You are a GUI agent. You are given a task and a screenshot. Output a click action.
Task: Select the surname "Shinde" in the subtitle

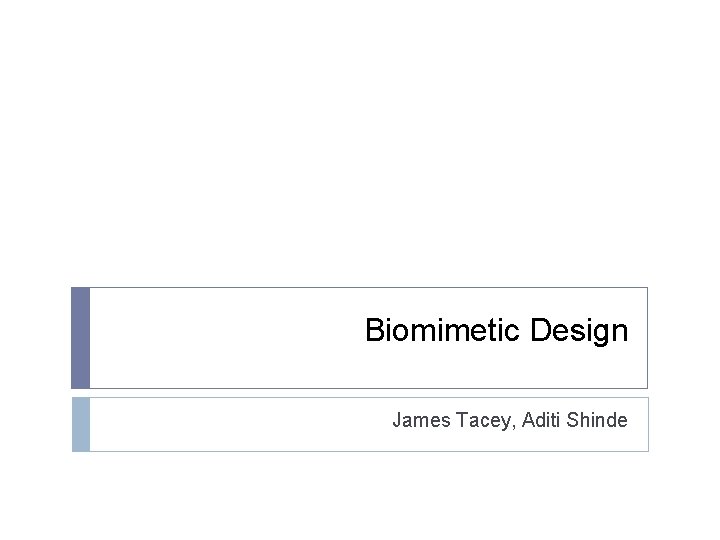598,421
